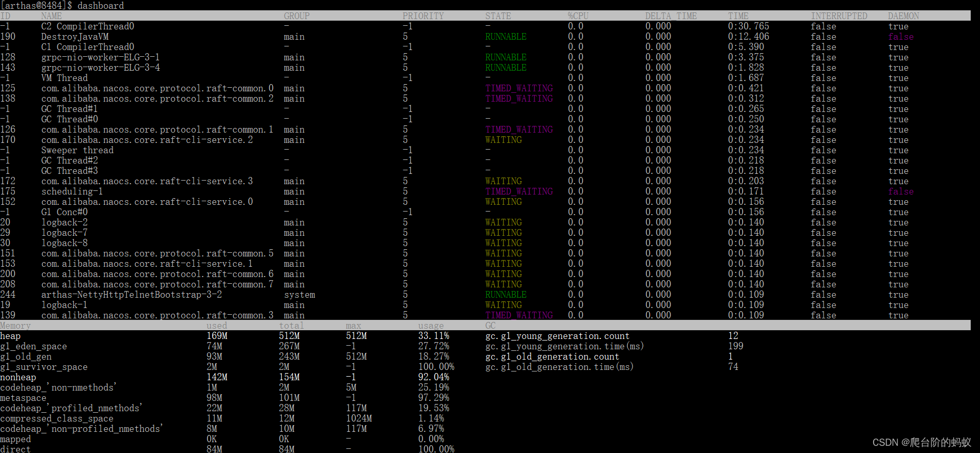Select the 'g1_survivor_space' memory label

[x=44, y=367]
